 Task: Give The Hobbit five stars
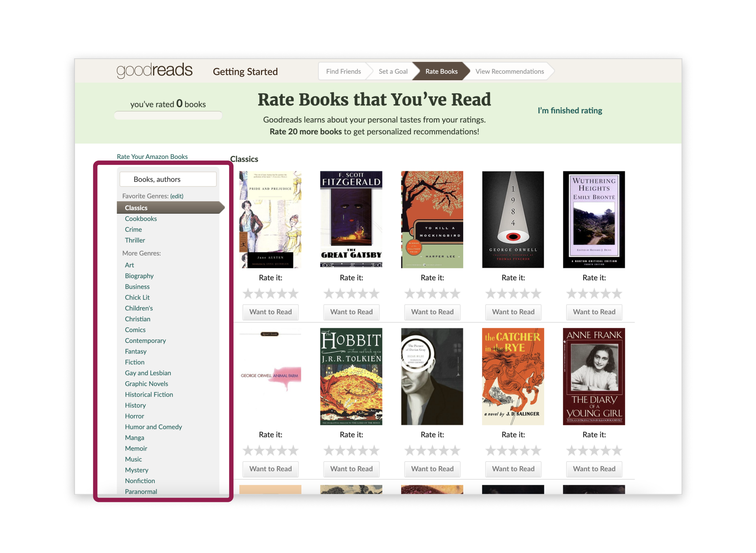coord(374,451)
